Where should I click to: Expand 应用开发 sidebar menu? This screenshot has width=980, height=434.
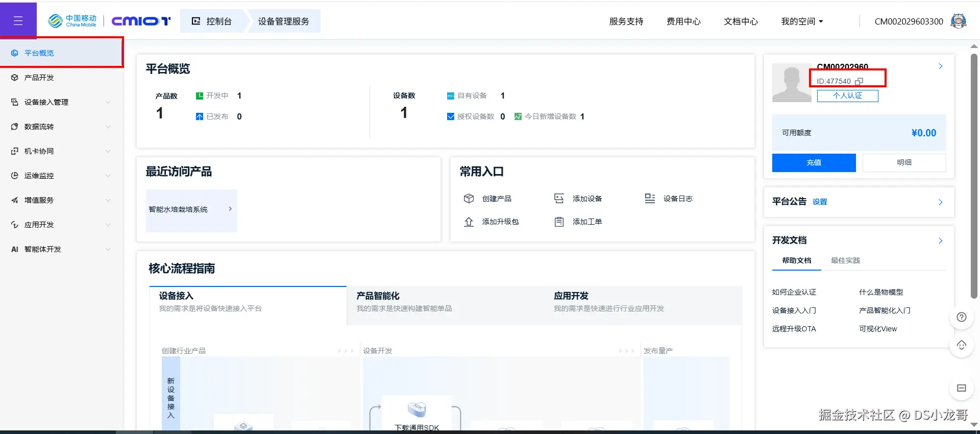[61, 225]
